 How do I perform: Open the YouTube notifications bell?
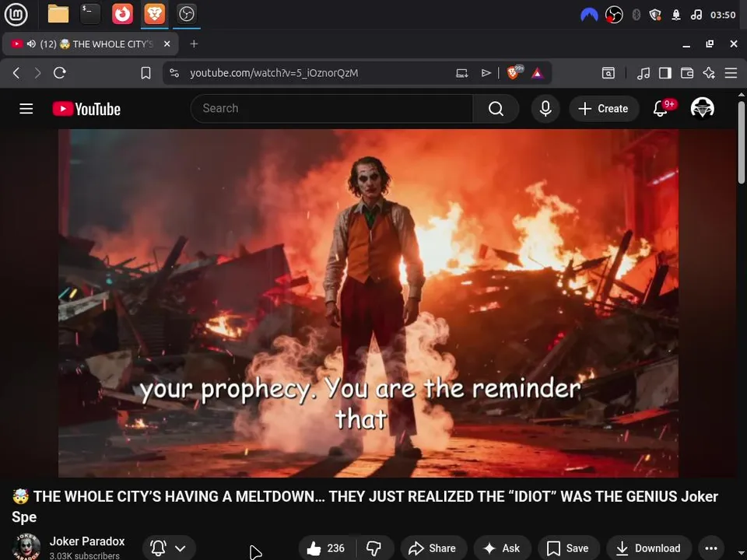click(661, 109)
